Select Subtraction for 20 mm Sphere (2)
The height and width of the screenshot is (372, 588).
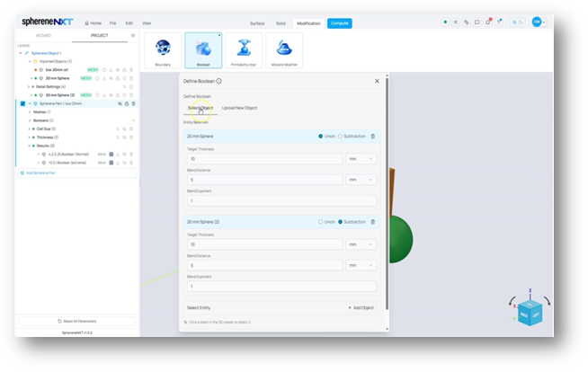[x=341, y=222]
